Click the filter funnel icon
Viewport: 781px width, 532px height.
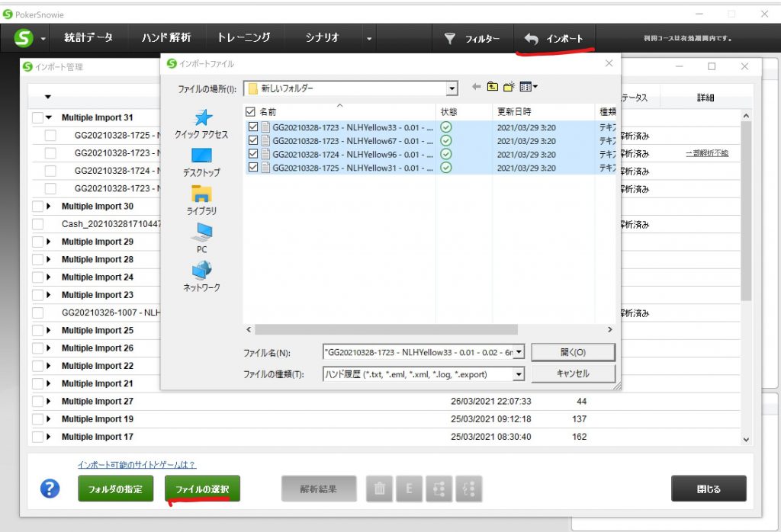click(x=450, y=38)
